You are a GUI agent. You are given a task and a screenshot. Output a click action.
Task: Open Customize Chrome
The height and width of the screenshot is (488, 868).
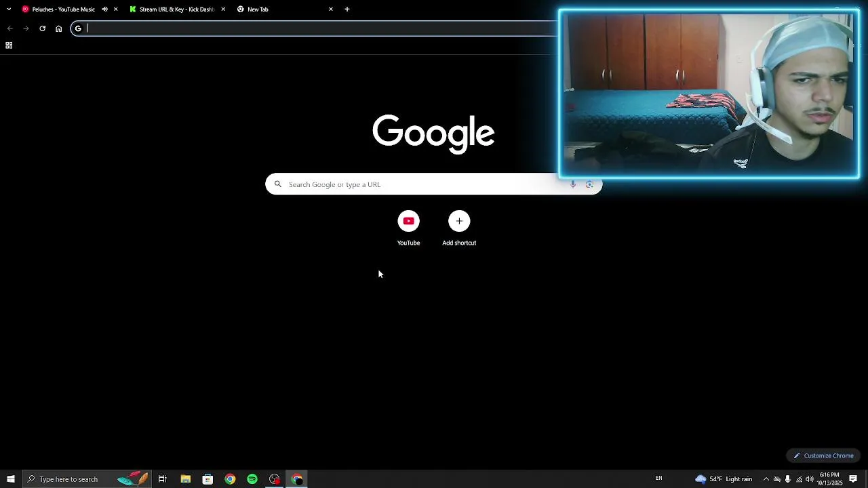(823, 455)
